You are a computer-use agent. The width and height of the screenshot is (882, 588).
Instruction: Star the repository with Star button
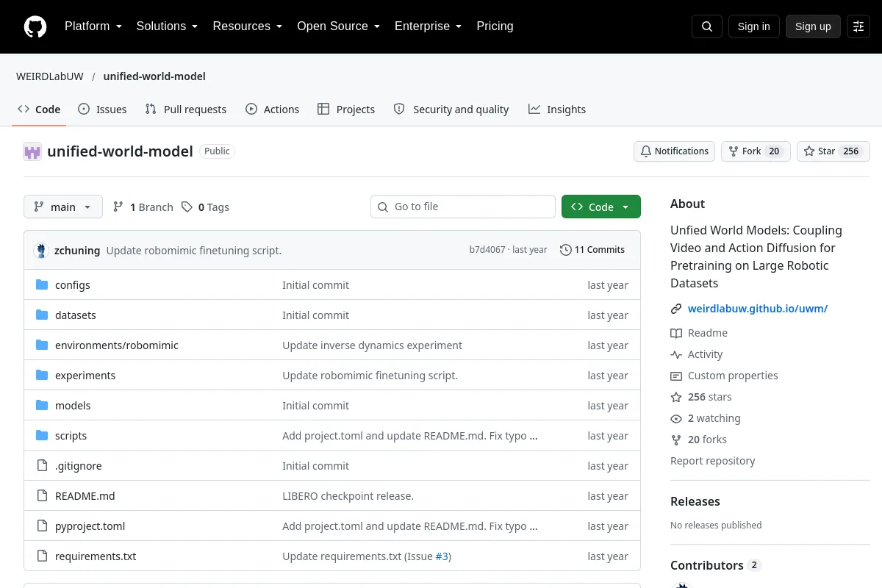[x=833, y=151]
